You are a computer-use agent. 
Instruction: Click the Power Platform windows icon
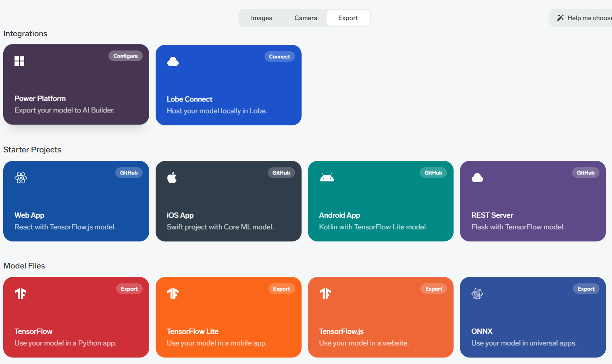[19, 61]
